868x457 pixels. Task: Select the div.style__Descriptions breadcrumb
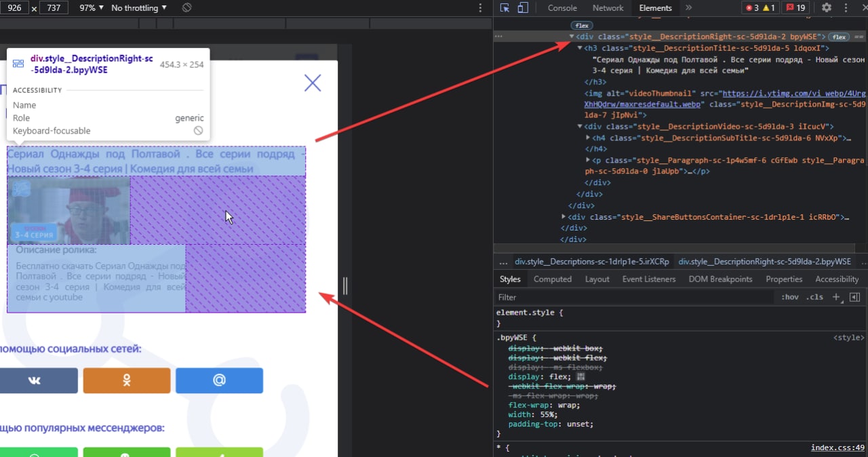[x=592, y=261]
